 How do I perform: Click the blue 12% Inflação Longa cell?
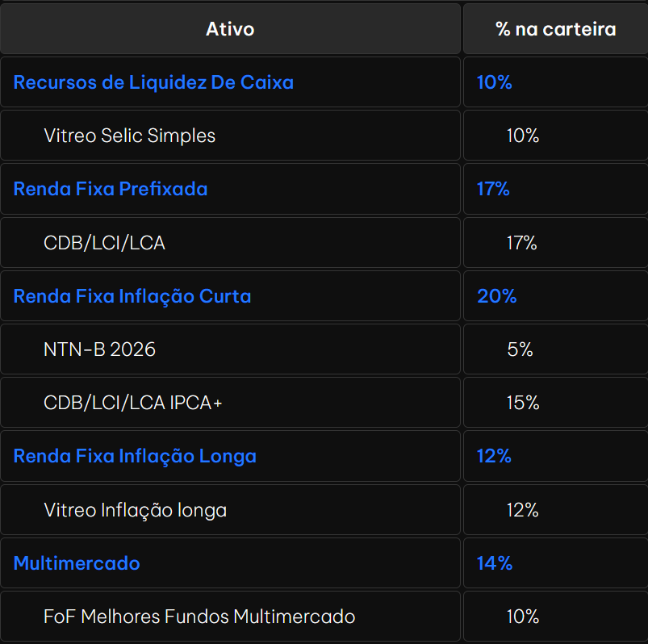click(x=555, y=456)
